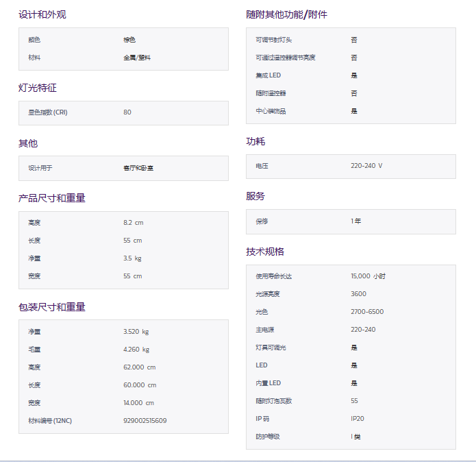Select the 是 value for 集成 LED
Viewport: 476px width, 462px height.
click(354, 75)
